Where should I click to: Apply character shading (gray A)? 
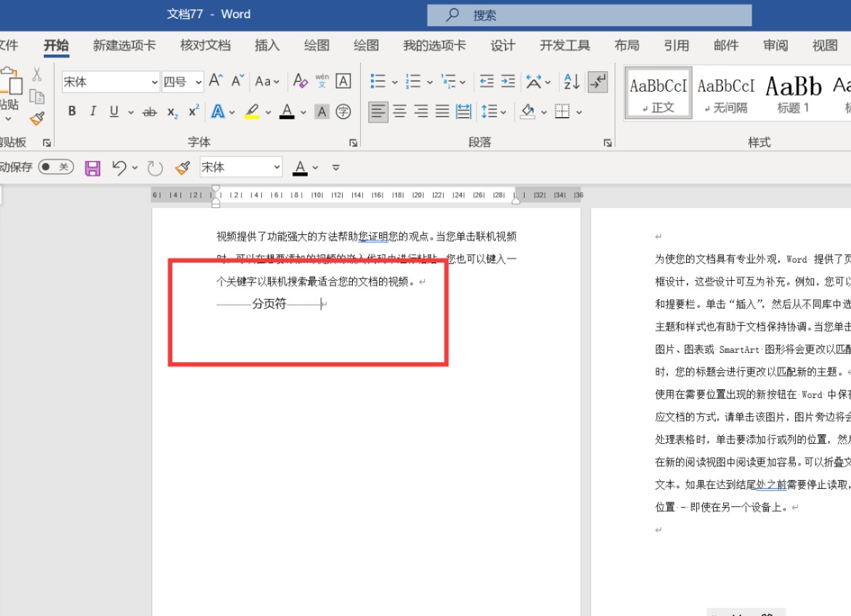pos(322,112)
